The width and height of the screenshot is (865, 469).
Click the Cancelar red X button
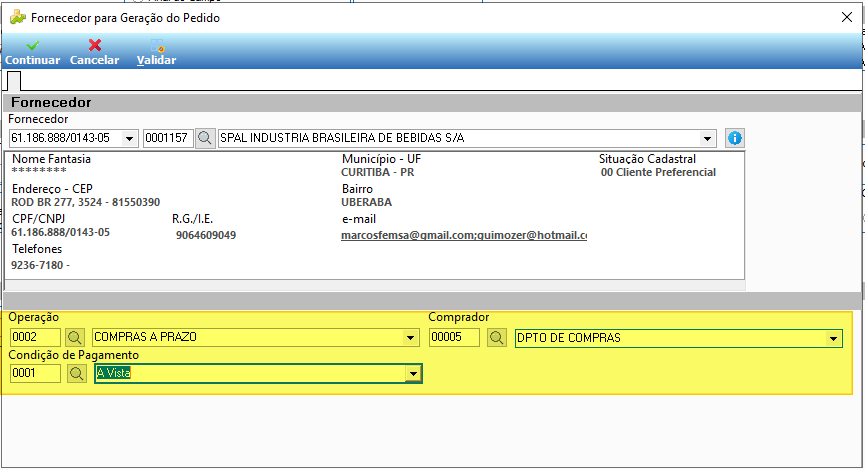click(x=94, y=52)
